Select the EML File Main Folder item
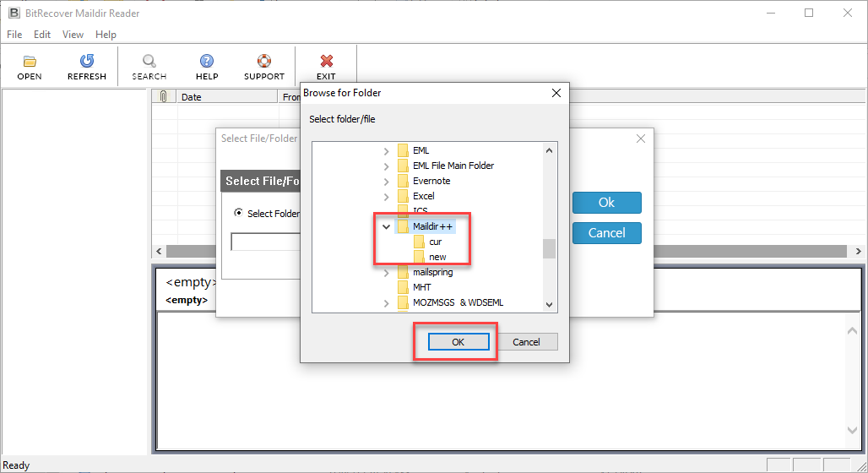Viewport: 868px width, 473px height. [453, 166]
